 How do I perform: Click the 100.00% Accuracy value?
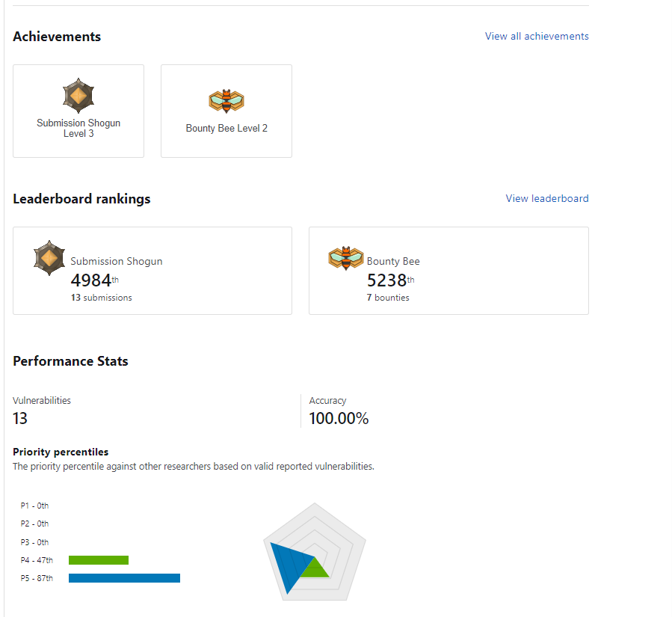pyautogui.click(x=339, y=418)
